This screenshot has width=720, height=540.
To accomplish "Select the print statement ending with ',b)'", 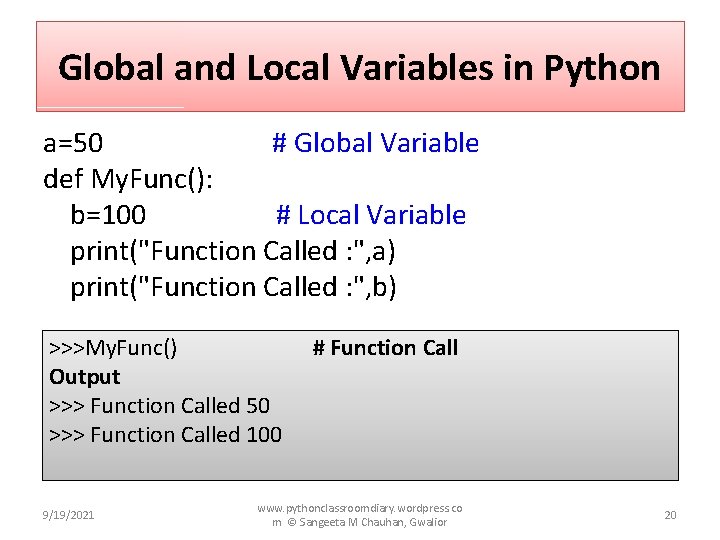I will coord(233,287).
